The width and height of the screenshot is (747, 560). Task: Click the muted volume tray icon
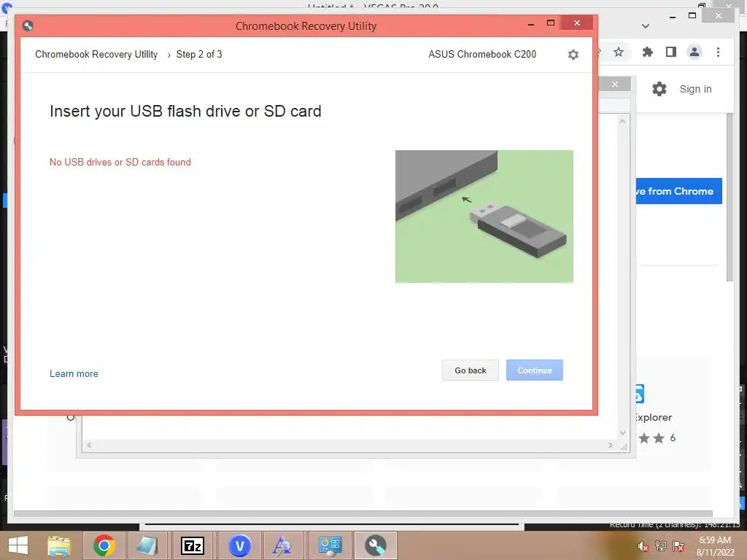643,546
